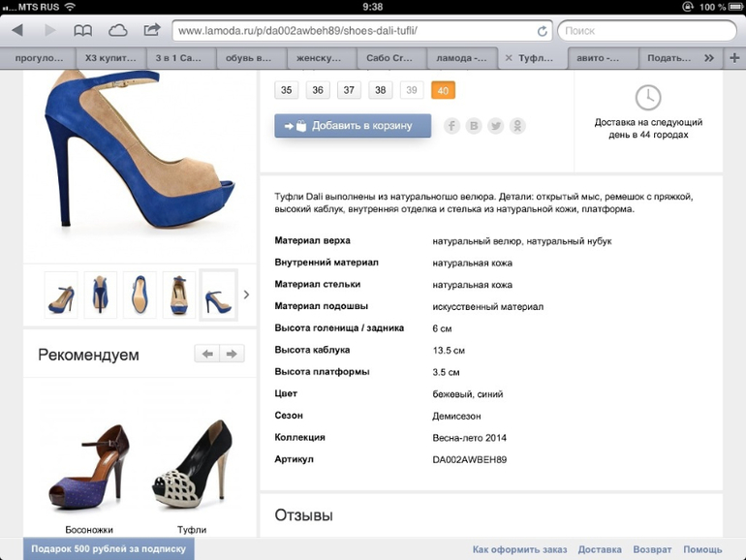The image size is (746, 560).
Task: Switch to the 3 в 1 Са… tab
Action: point(181,58)
